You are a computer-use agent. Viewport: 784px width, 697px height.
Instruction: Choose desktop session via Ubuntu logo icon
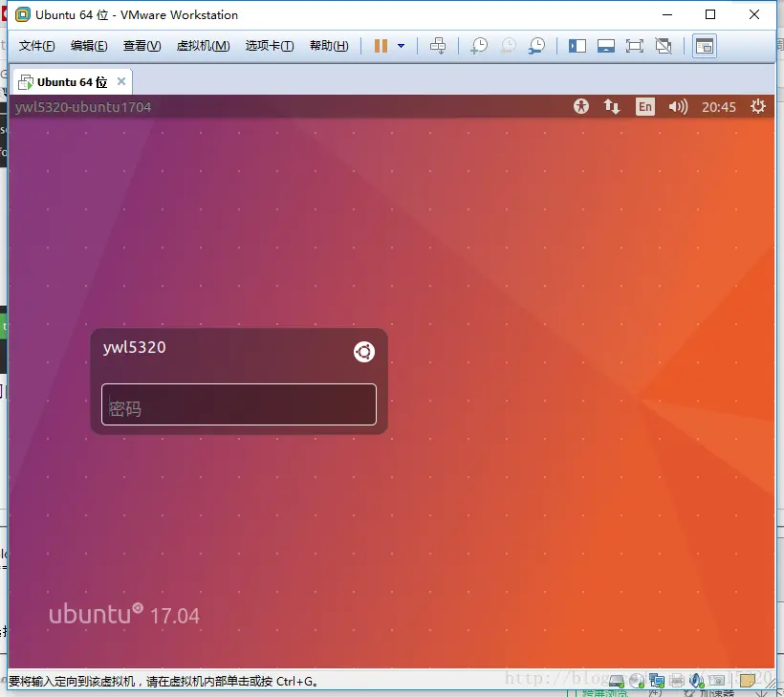[364, 352]
